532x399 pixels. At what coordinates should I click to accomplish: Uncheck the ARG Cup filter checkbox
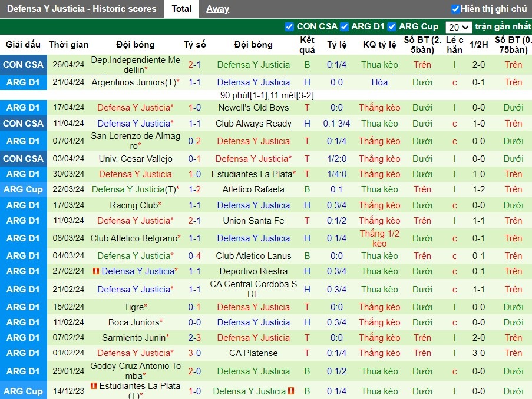click(x=392, y=26)
